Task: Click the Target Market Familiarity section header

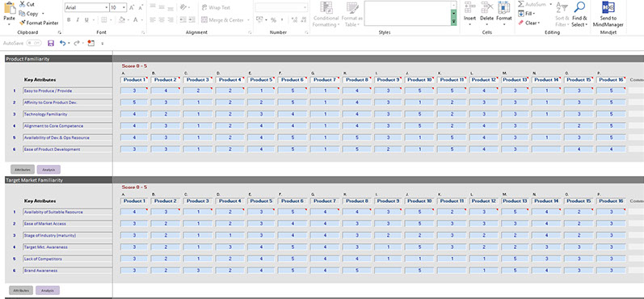Action: coord(58,180)
